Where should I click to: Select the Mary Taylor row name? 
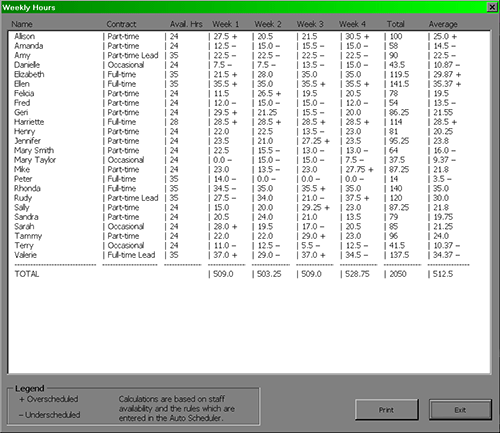[35, 160]
